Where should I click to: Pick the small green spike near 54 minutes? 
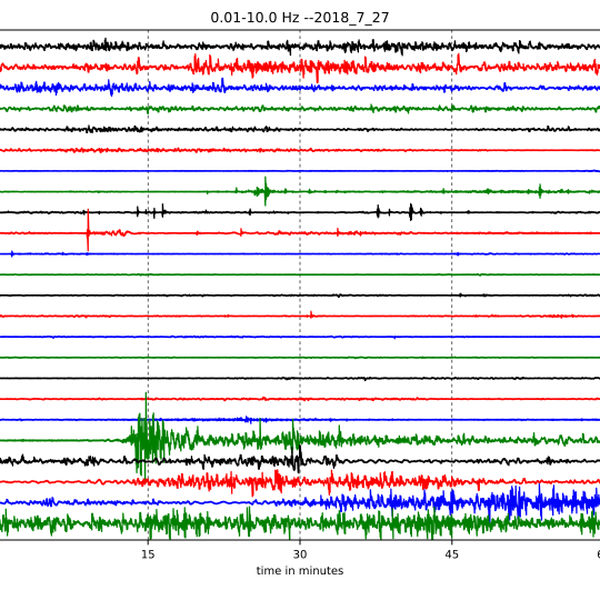coord(540,189)
